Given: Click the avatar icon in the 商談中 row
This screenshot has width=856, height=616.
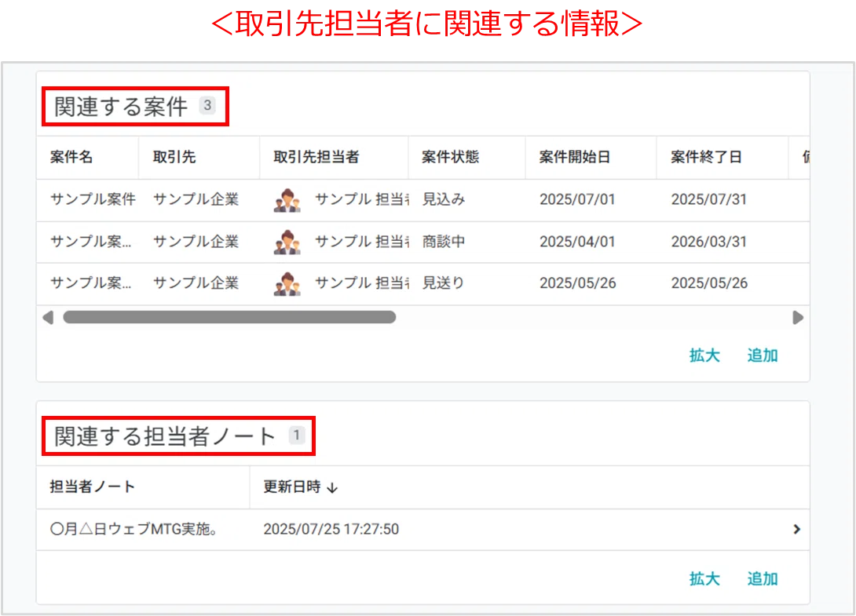Looking at the screenshot, I should pos(287,242).
